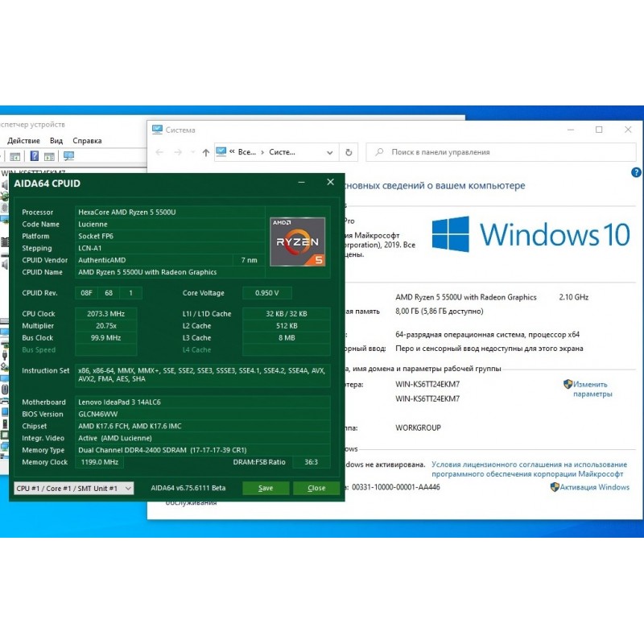Screen dimensions: 644x644
Task: Select the Lenovo IdeaPad 3 14ALC6 motherboard value
Action: pyautogui.click(x=203, y=402)
